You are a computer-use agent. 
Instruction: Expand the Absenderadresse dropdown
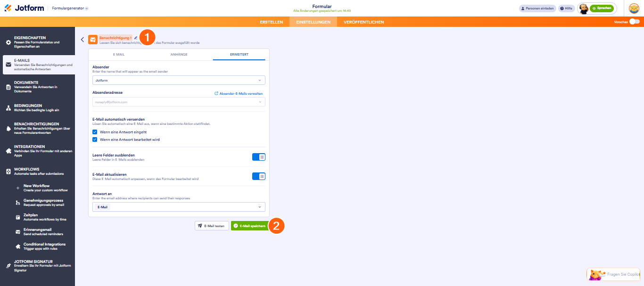(179, 102)
